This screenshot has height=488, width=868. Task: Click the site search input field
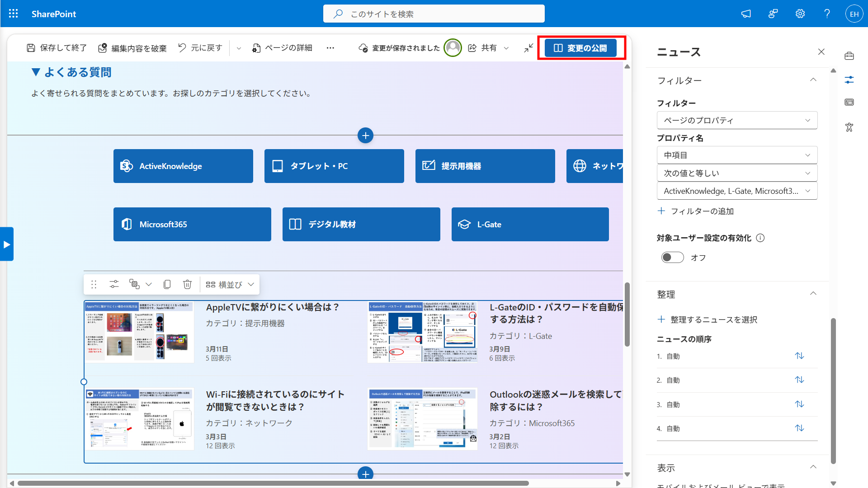pyautogui.click(x=434, y=14)
